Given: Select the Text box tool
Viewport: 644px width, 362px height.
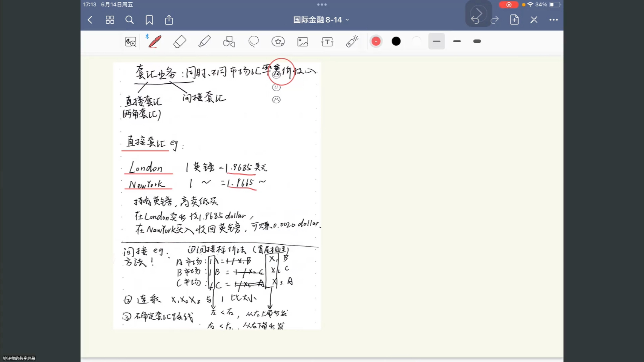Looking at the screenshot, I should [x=327, y=41].
